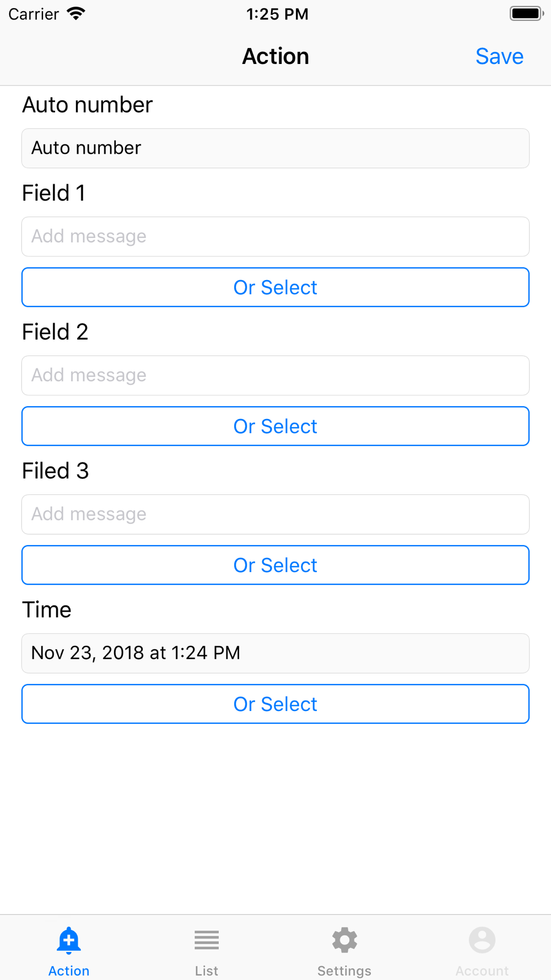Open the Settings tab label
The height and width of the screenshot is (980, 551).
click(x=344, y=971)
